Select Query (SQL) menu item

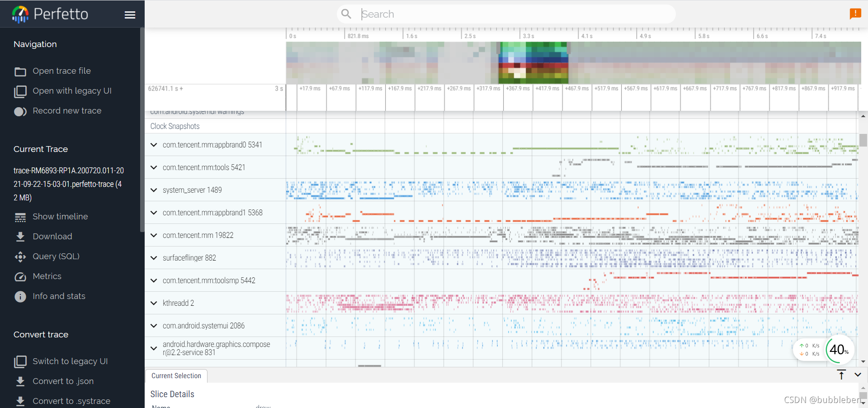tap(56, 256)
